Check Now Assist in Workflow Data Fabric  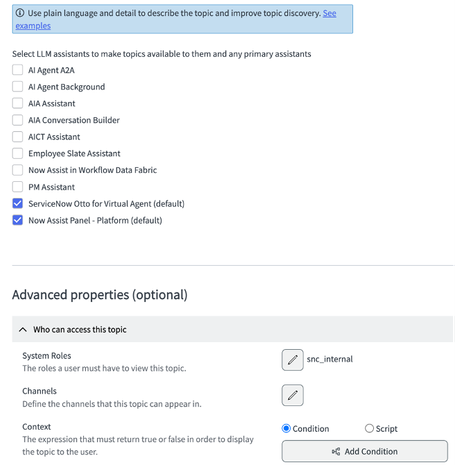point(17,170)
